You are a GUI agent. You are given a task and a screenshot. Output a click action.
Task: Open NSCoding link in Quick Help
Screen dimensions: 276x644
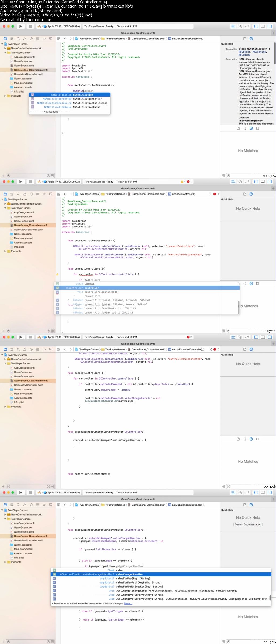click(x=244, y=55)
